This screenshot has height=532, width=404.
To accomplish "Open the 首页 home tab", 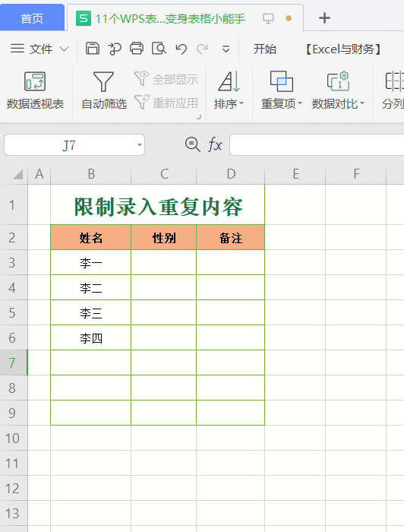I will click(x=32, y=18).
